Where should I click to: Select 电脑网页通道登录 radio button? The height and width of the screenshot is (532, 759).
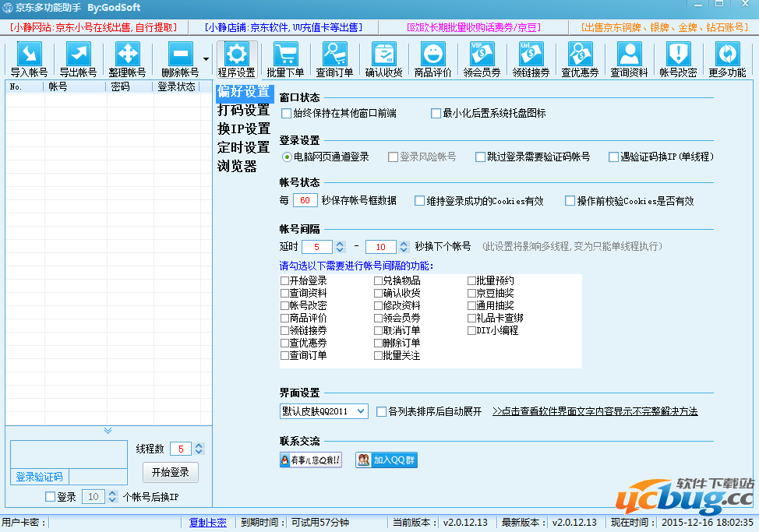tap(287, 157)
